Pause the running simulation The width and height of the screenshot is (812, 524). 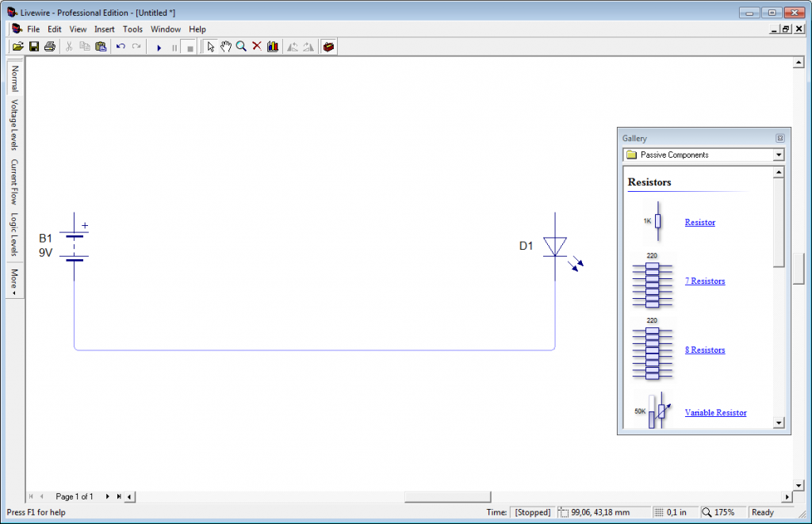click(174, 46)
